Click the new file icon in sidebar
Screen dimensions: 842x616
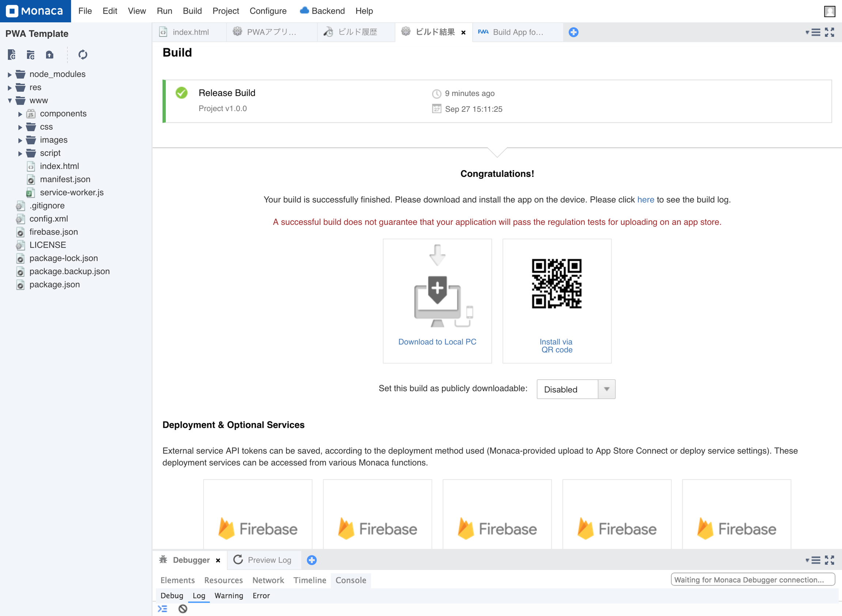coord(12,55)
